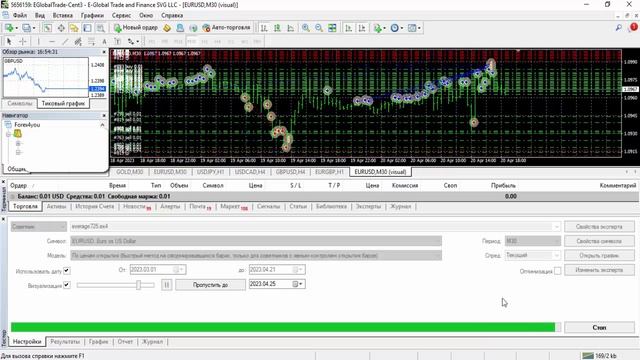The height and width of the screenshot is (360, 640).
Task: Click the Новый ордер button
Action: [136, 28]
